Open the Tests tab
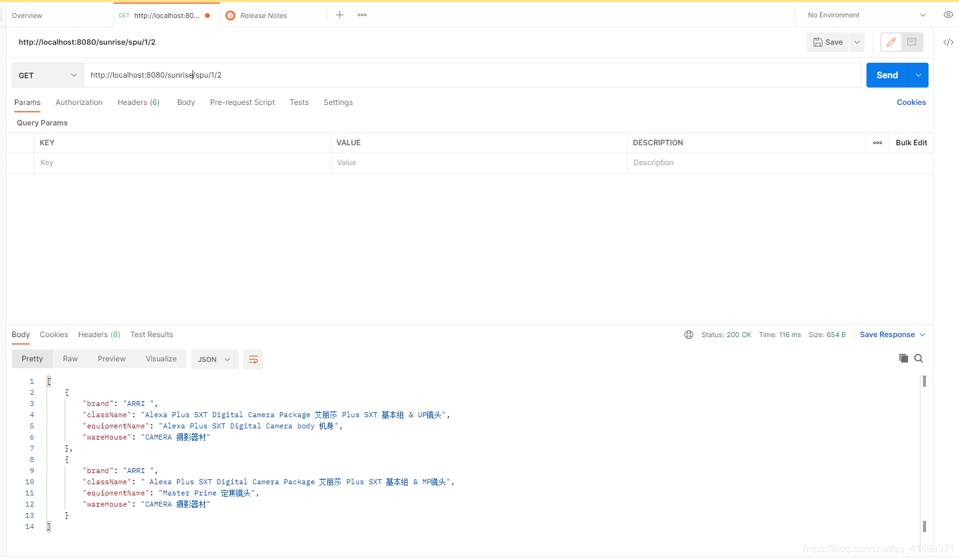The image size is (959, 560). [x=299, y=102]
